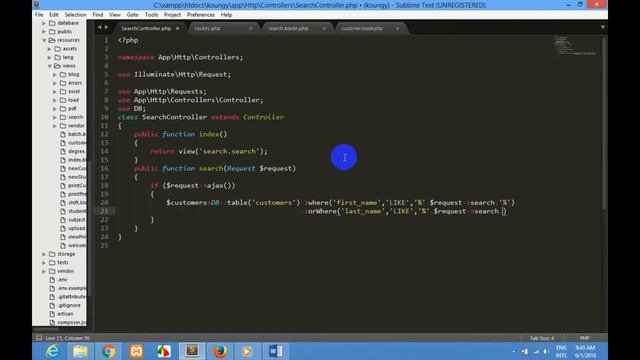Image resolution: width=640 pixels, height=360 pixels.
Task: Change Tab Size: 4 setting
Action: tap(542, 338)
